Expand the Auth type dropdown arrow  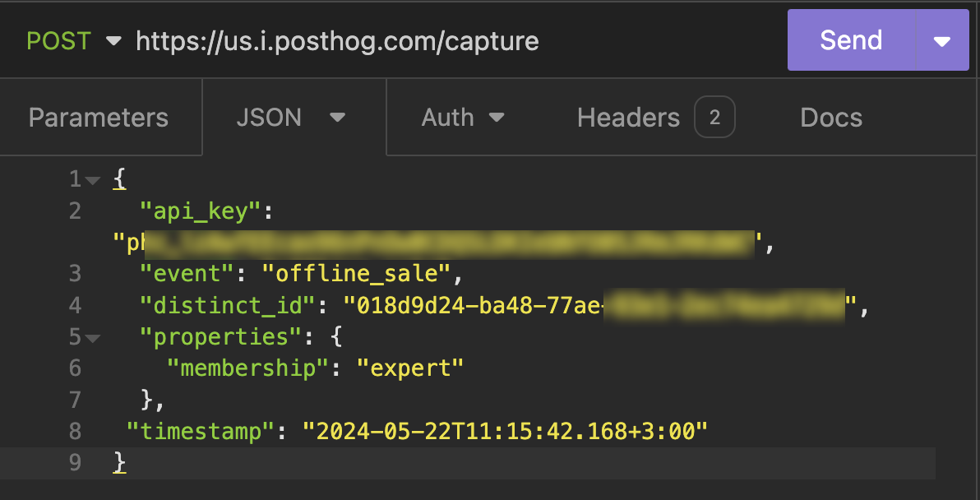pyautogui.click(x=497, y=118)
